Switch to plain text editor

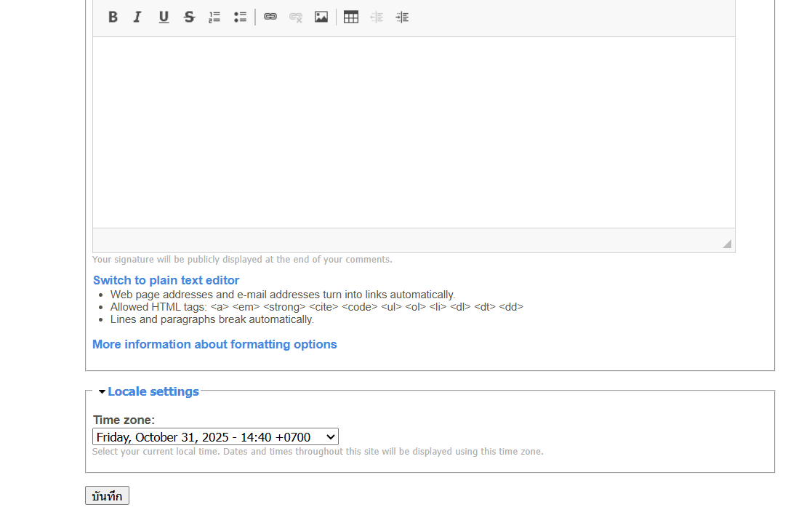point(166,280)
